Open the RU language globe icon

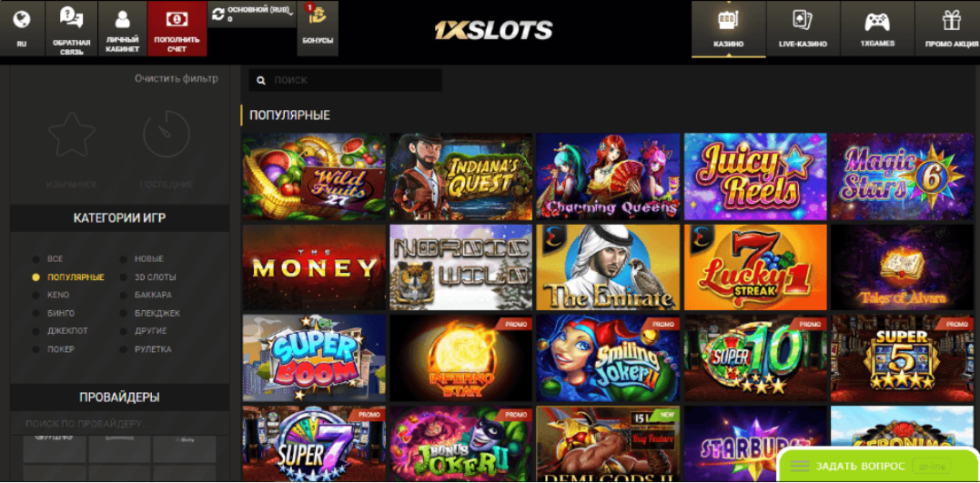(x=22, y=19)
